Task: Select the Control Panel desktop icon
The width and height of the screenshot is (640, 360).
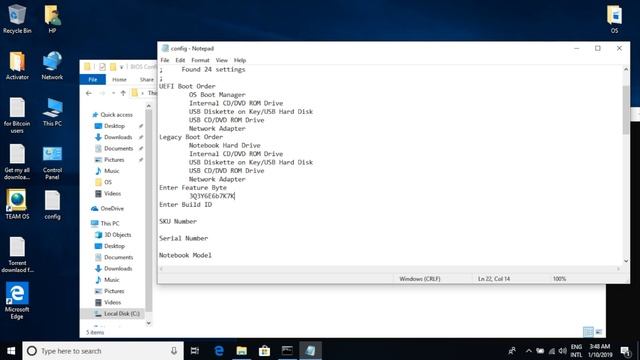Action: click(x=52, y=162)
